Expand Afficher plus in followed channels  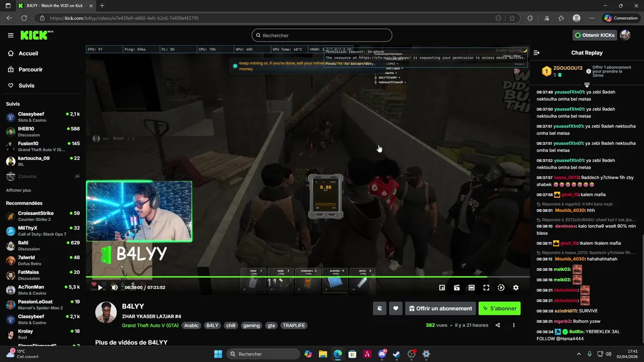pyautogui.click(x=18, y=191)
